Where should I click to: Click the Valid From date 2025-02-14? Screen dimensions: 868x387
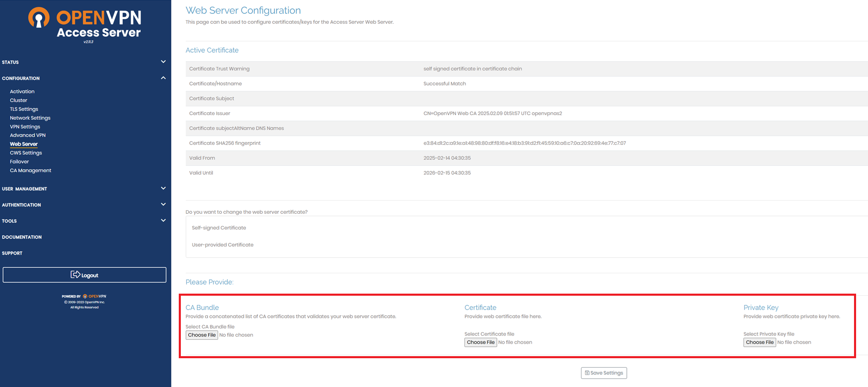(x=447, y=158)
